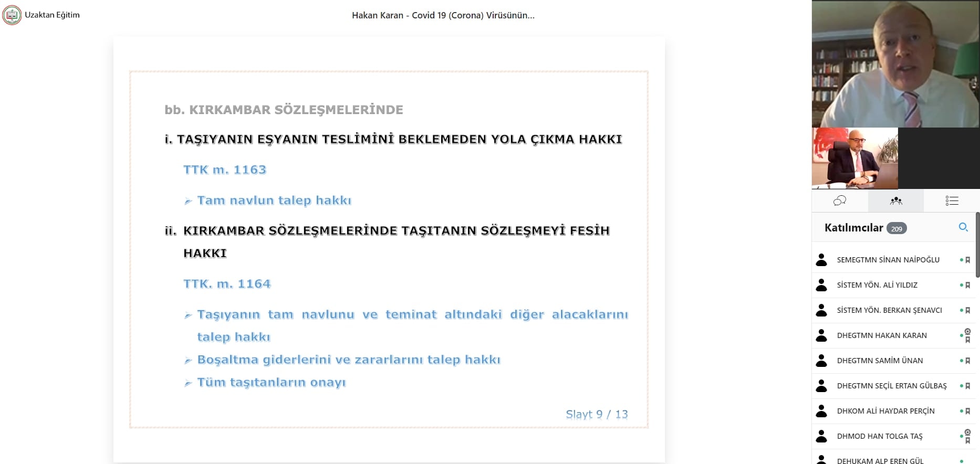The height and width of the screenshot is (464, 980).
Task: Click webcam status icon for HAKAN KARAN
Action: (967, 331)
